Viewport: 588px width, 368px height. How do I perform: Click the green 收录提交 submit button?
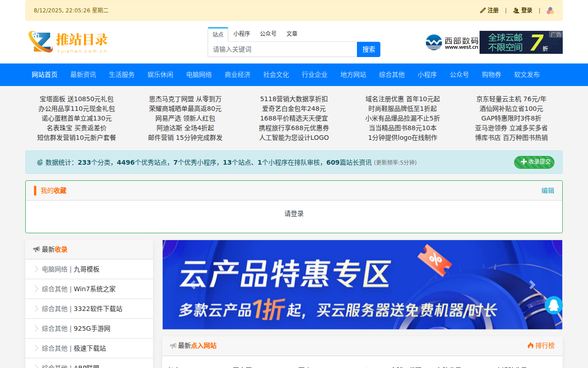click(534, 162)
